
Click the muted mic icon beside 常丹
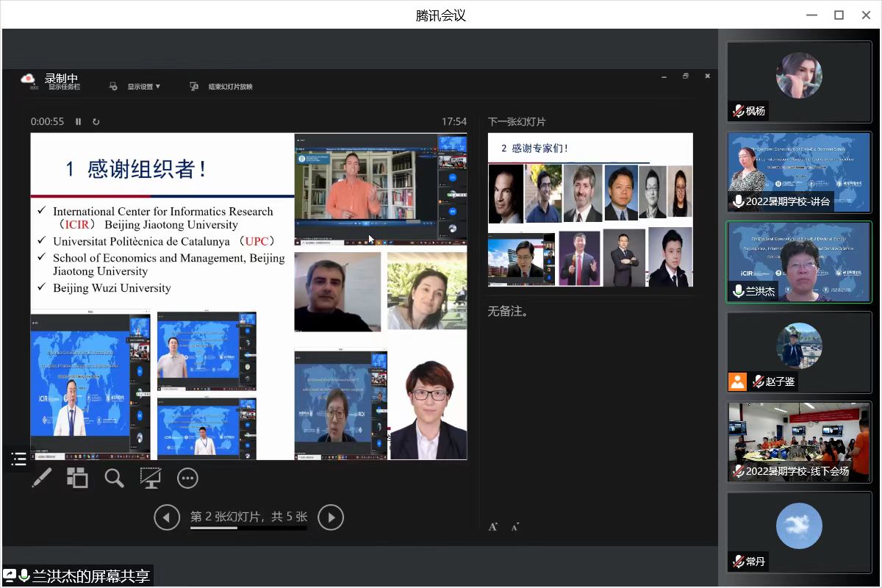[x=738, y=562]
